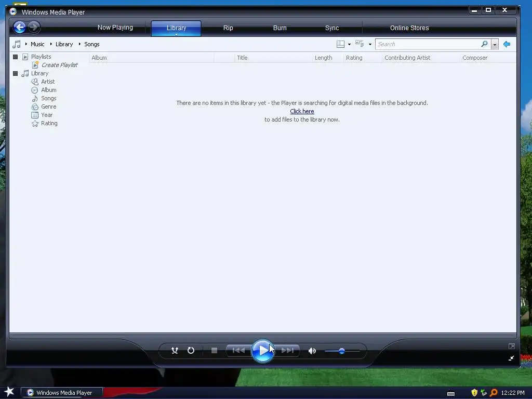
Task: Sort by the Title column header
Action: point(273,58)
